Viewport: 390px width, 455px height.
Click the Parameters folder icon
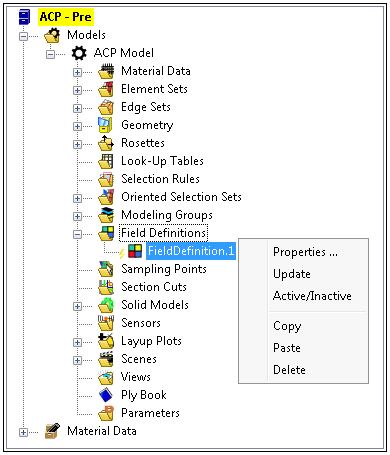tap(106, 413)
